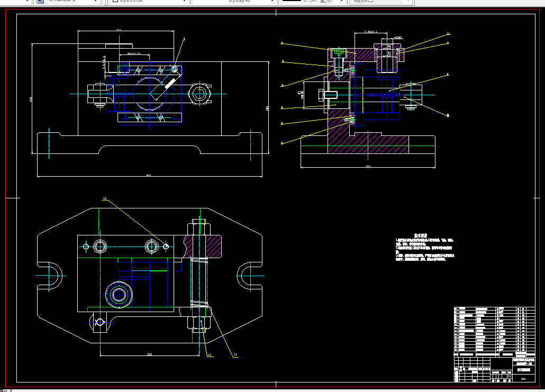This screenshot has width=545, height=392.
Task: Select balloon number 11 label
Action: (x=235, y=355)
